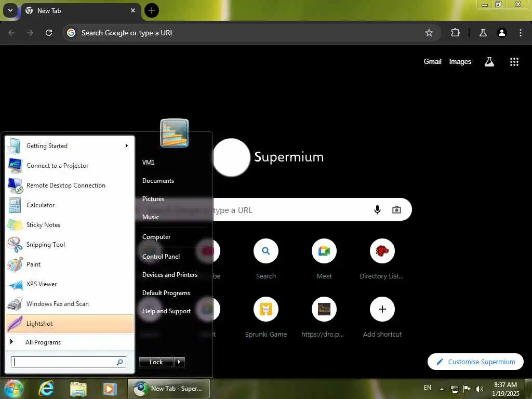Open the Lightshot program in Start menu
The width and height of the screenshot is (532, 399).
click(x=70, y=323)
